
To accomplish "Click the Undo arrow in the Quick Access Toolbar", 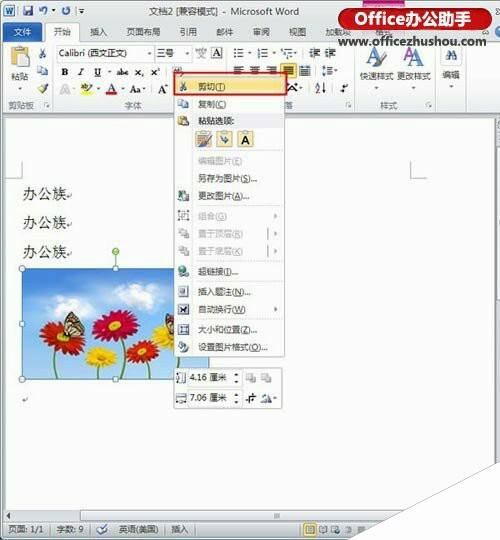I will click(x=43, y=10).
